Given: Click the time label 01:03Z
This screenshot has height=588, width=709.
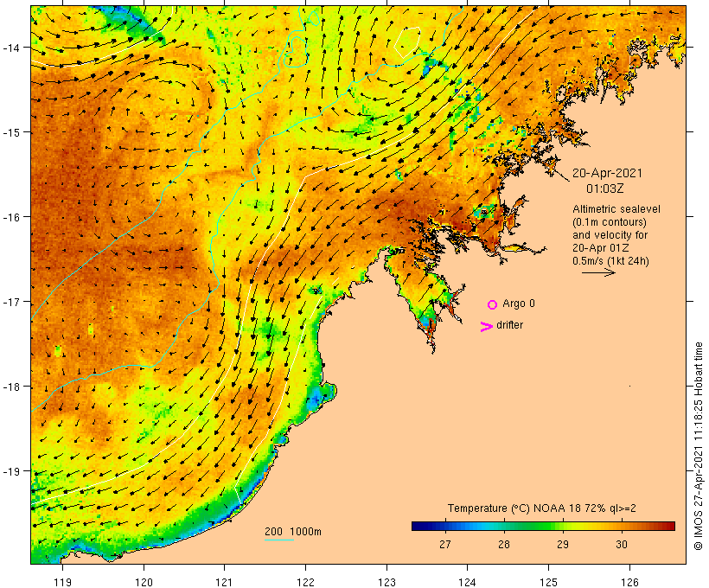Looking at the screenshot, I should 605,189.
